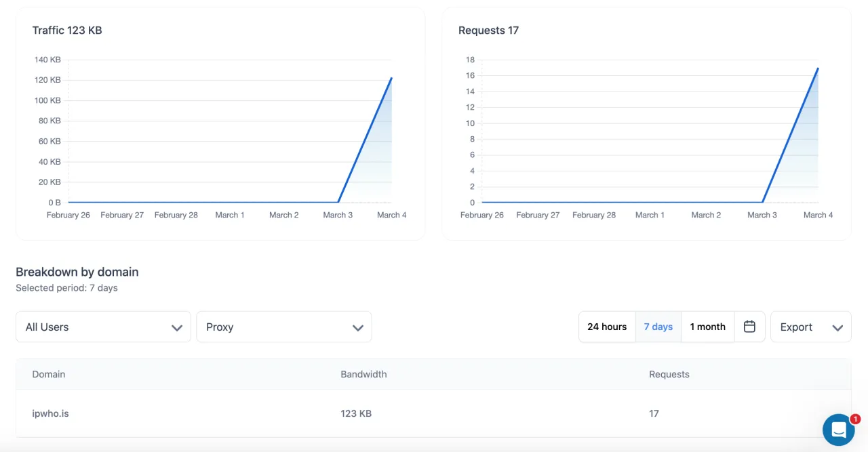Image resolution: width=868 pixels, height=452 pixels.
Task: Open the calendar date picker icon
Action: [x=749, y=327]
